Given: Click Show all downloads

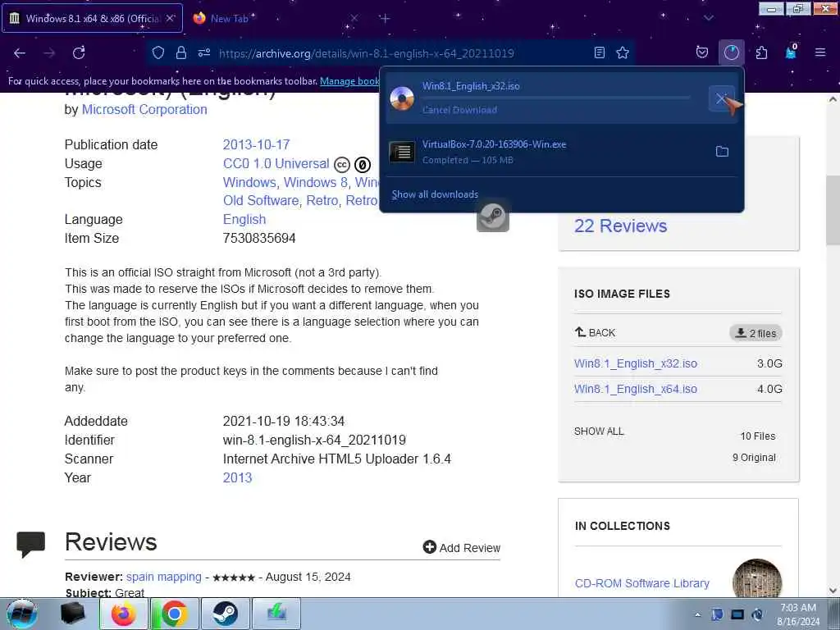Looking at the screenshot, I should click(x=435, y=194).
